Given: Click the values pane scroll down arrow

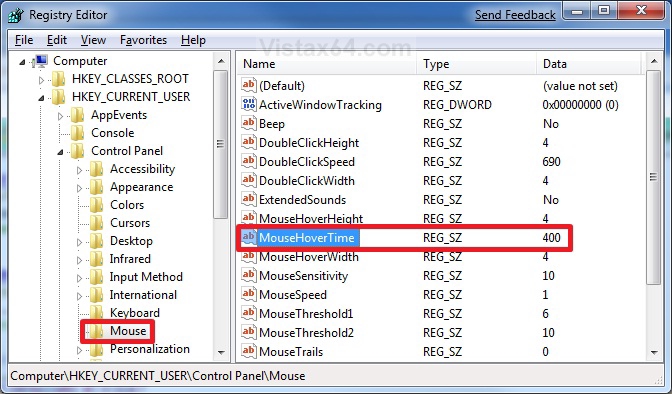Looking at the screenshot, I should [x=654, y=353].
